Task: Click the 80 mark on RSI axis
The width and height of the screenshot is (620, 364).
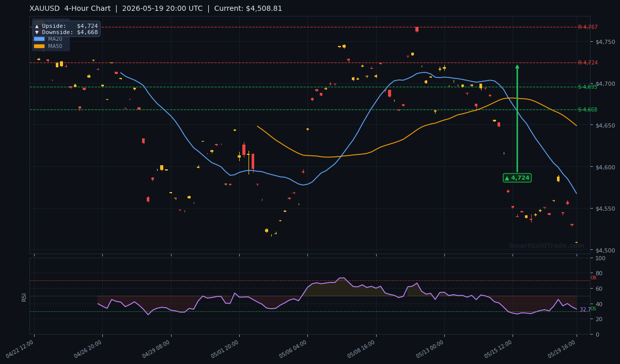Action: tap(599, 273)
